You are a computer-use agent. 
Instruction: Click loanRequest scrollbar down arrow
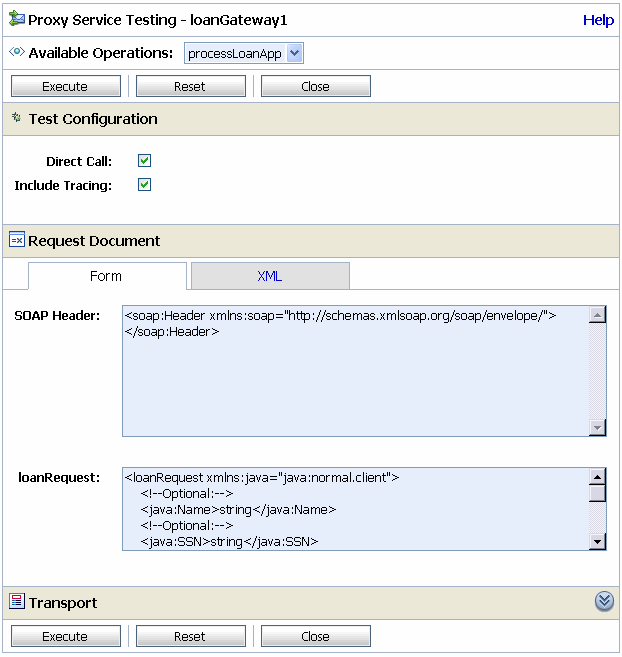coord(597,541)
